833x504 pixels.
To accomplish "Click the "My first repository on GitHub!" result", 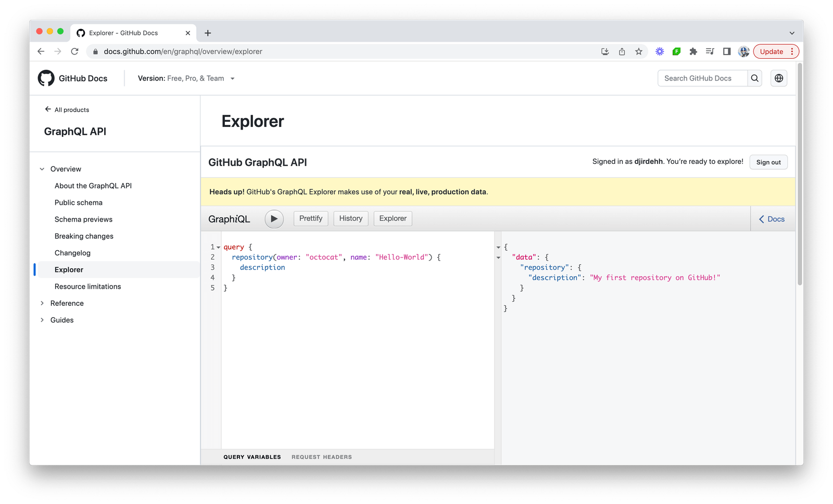I will (655, 278).
